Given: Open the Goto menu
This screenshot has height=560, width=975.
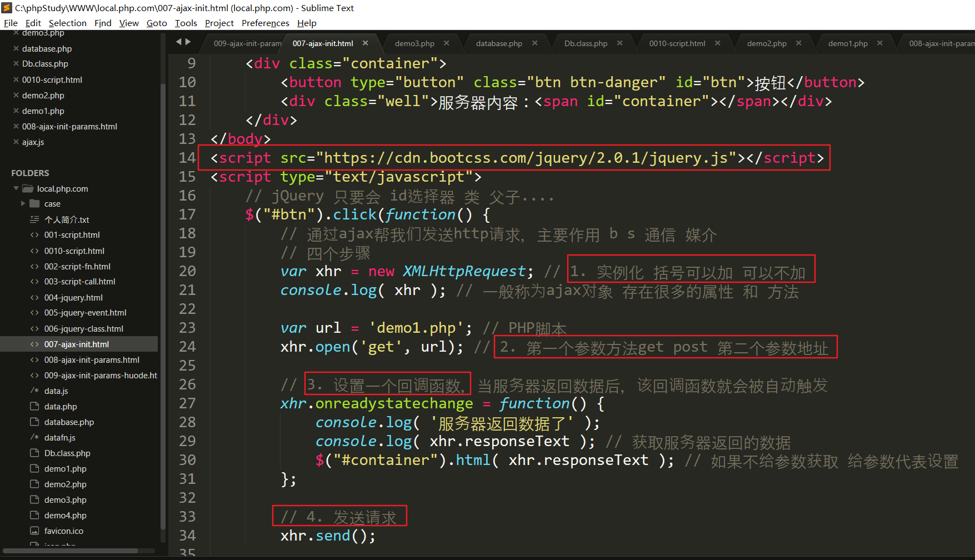Looking at the screenshot, I should 156,23.
